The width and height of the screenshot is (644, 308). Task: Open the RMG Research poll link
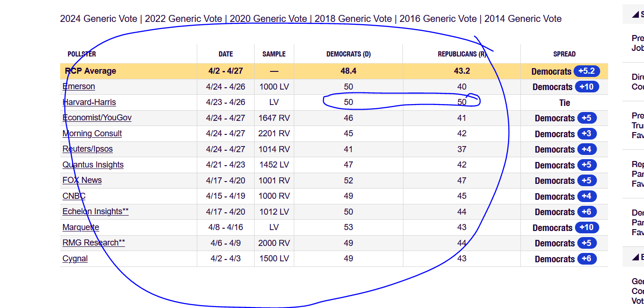(94, 243)
